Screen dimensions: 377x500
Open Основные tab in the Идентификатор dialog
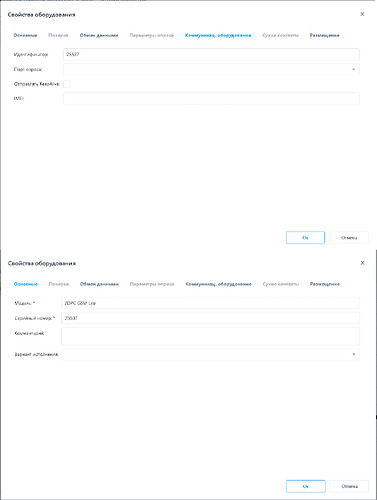tap(25, 35)
